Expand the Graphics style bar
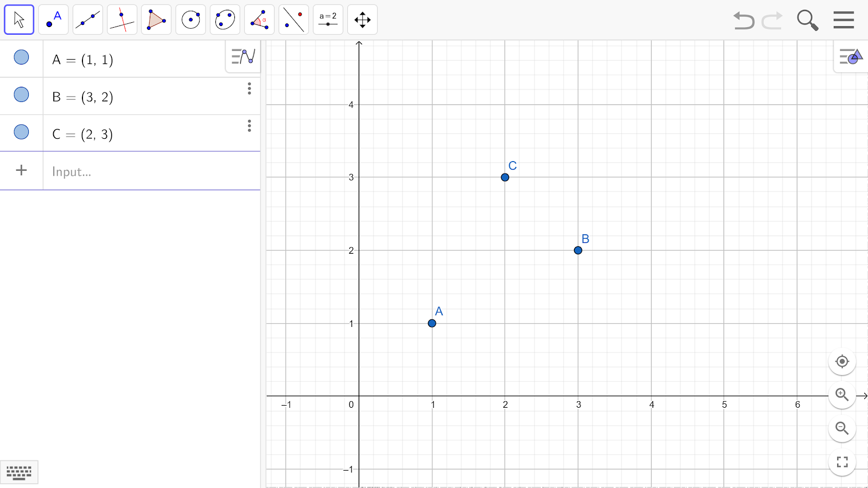This screenshot has height=488, width=868. (850, 56)
